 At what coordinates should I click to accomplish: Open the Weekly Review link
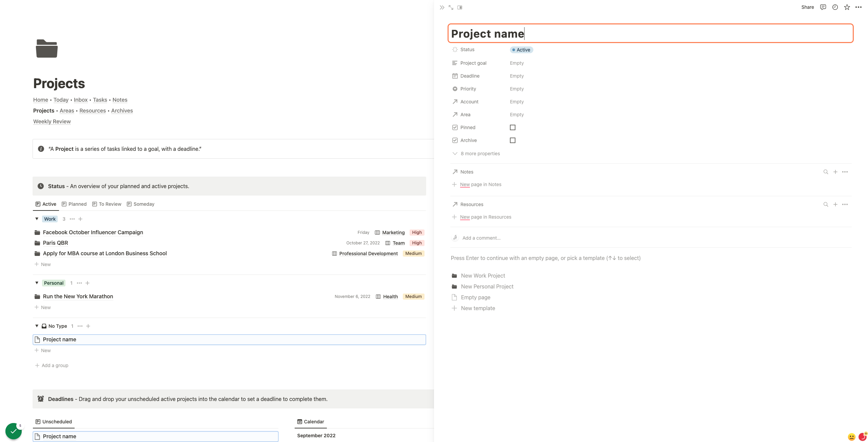tap(52, 121)
